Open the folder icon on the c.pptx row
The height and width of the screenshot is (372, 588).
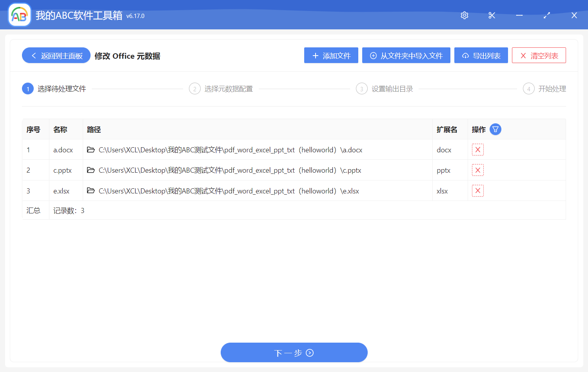91,170
